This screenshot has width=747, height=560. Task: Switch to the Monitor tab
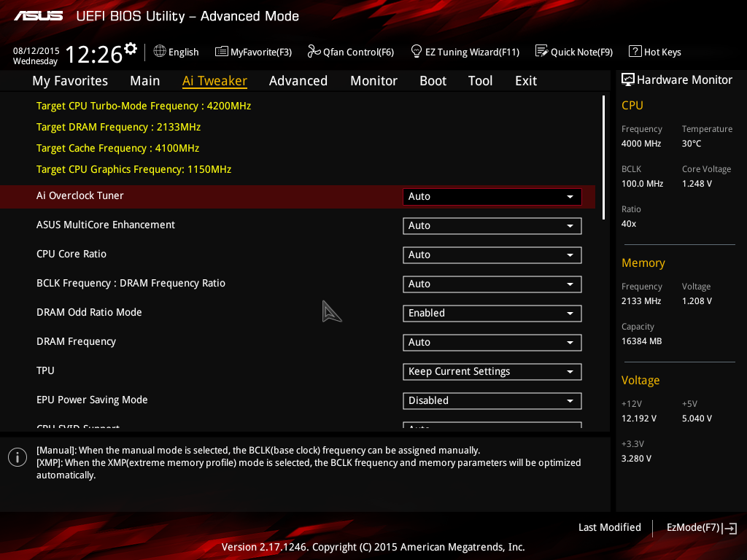click(373, 81)
